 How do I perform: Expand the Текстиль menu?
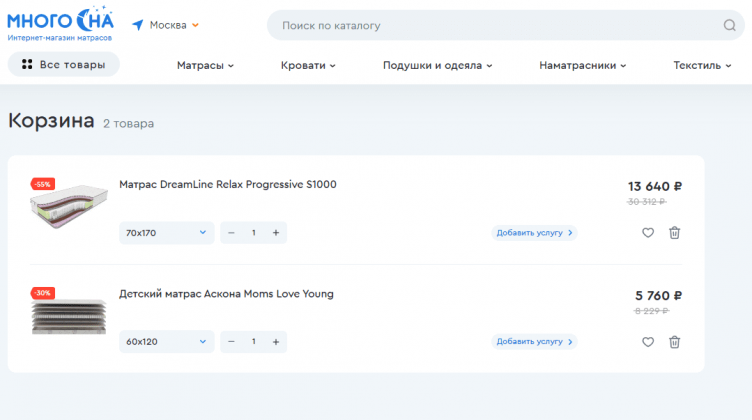click(702, 65)
